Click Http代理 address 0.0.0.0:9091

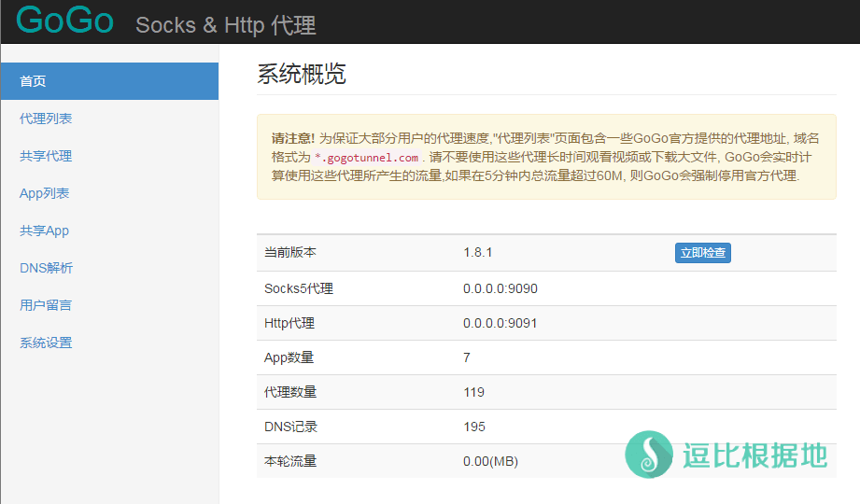pyautogui.click(x=500, y=323)
